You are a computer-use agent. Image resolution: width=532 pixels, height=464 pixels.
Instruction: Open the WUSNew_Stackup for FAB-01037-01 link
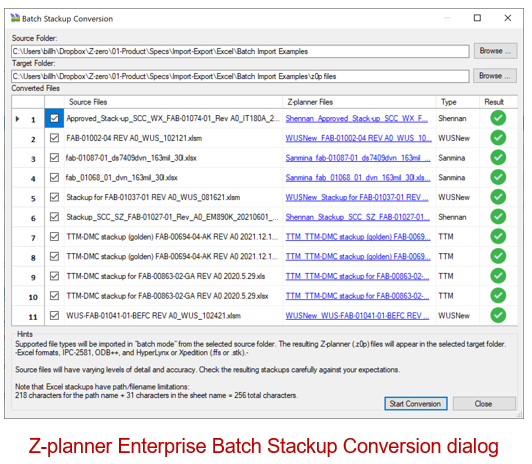click(x=357, y=197)
